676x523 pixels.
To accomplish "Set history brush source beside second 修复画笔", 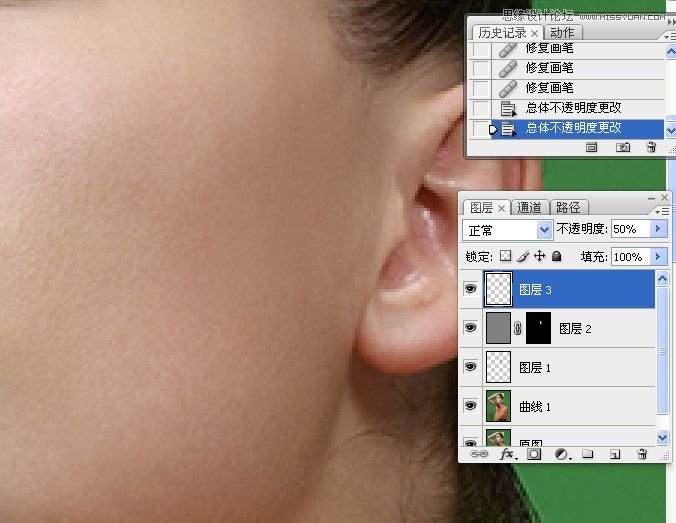I will (481, 68).
